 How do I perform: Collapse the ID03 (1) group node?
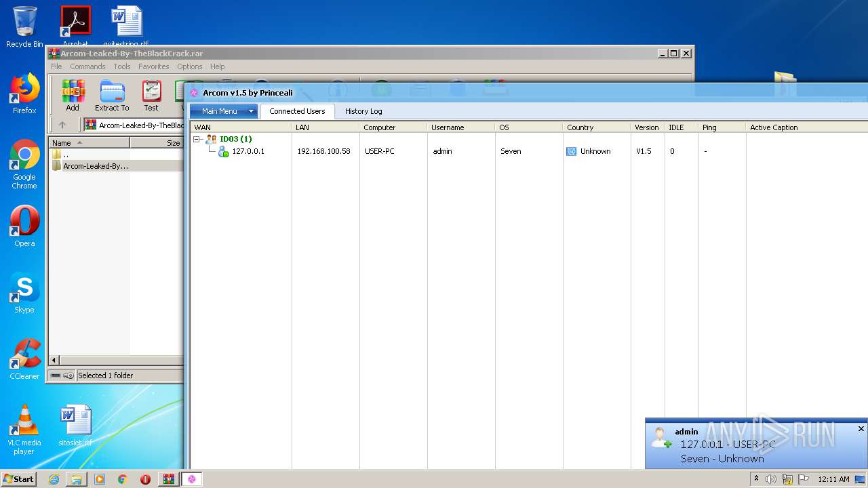coord(197,139)
